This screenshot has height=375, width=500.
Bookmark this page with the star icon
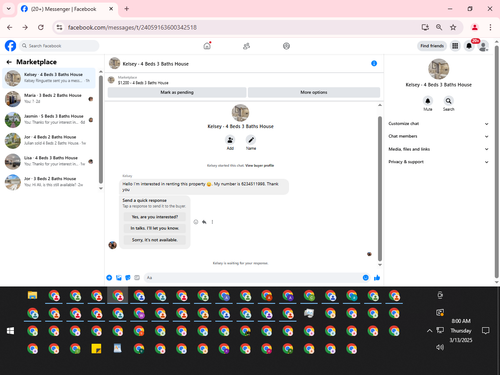[453, 27]
